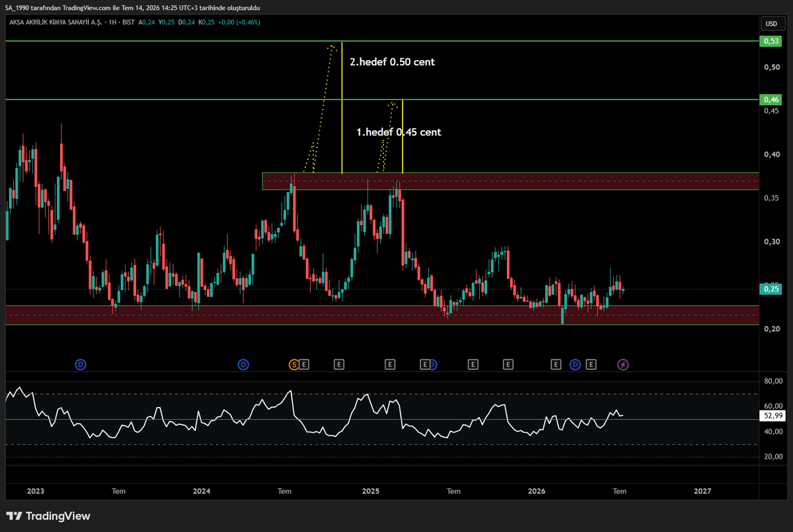Click the 2026 label on time axis

(x=537, y=491)
